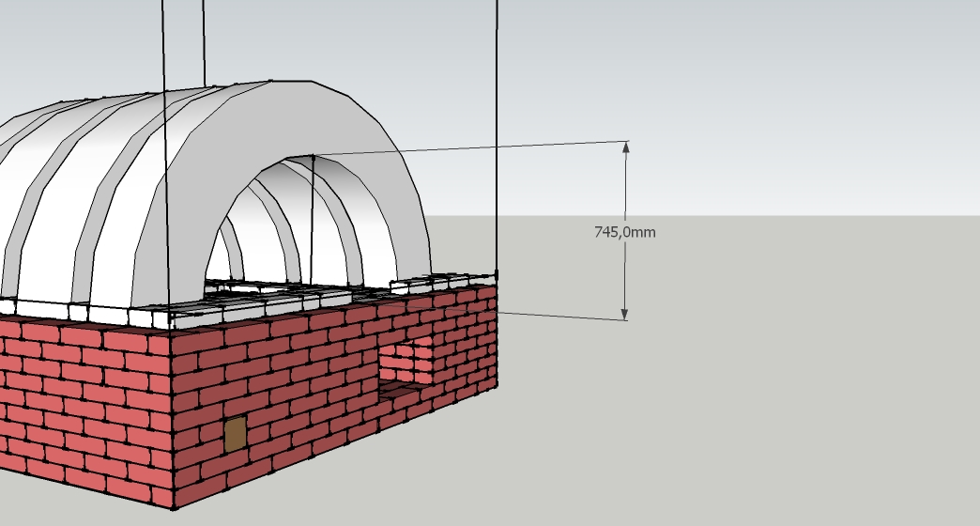
Task: Click the 745,0mm dimension text label
Action: coord(624,231)
